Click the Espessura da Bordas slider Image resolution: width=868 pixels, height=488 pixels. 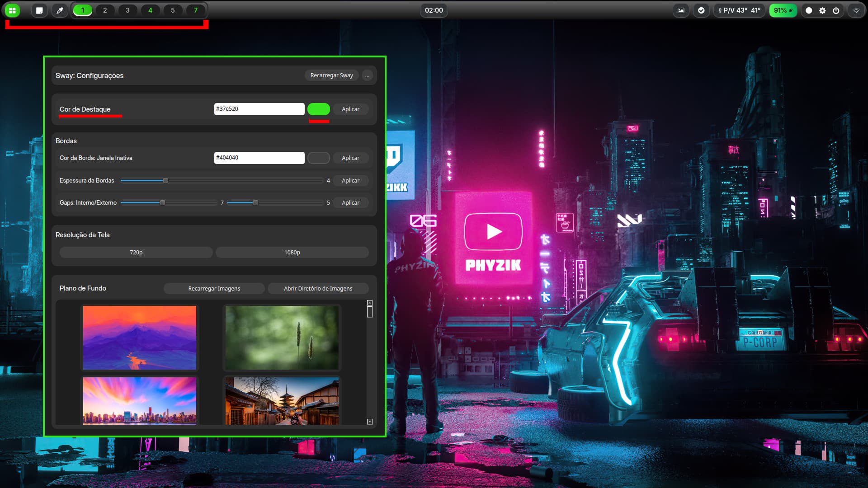point(222,180)
